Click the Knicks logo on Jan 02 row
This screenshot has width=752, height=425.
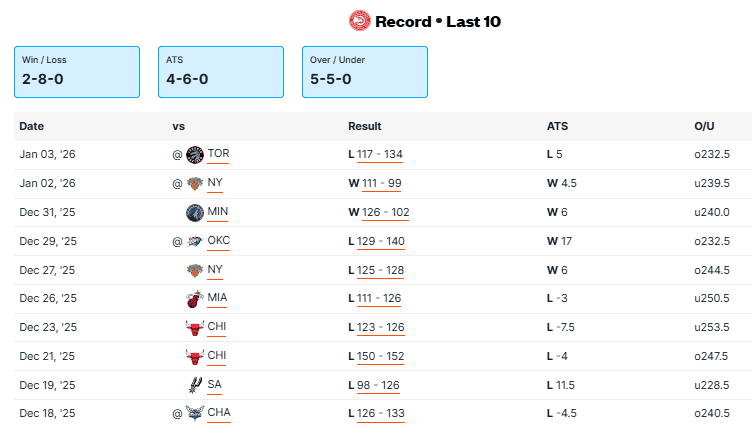click(195, 184)
